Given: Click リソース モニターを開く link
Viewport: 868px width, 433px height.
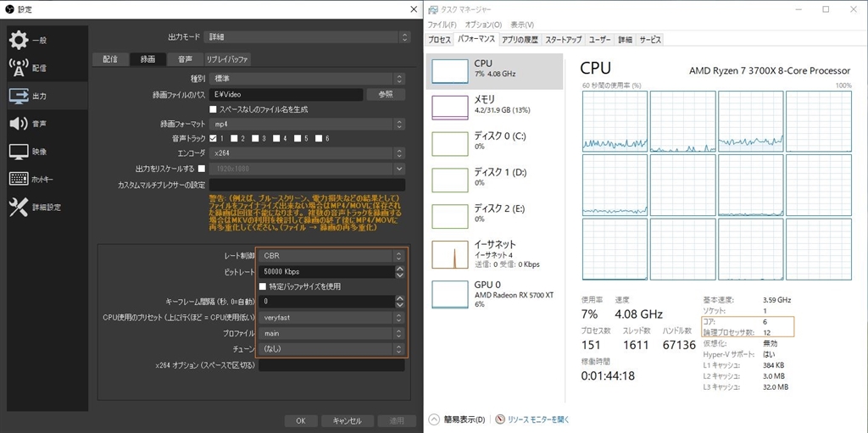Looking at the screenshot, I should [x=538, y=419].
